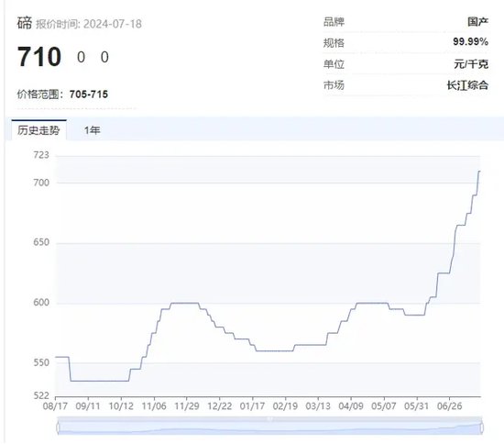Image resolution: width=504 pixels, height=444 pixels.
Task: Click the 700 y-axis label
Action: tap(41, 183)
